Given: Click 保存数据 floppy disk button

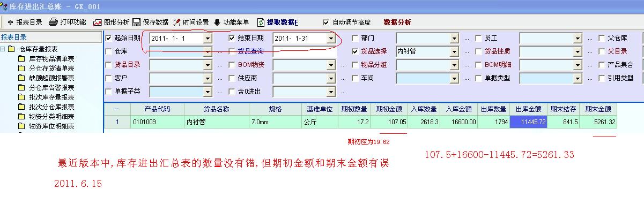Looking at the screenshot, I should point(151,22).
